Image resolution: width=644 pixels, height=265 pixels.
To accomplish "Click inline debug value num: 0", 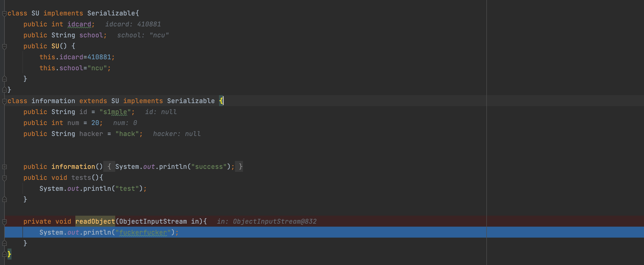I will click(125, 123).
